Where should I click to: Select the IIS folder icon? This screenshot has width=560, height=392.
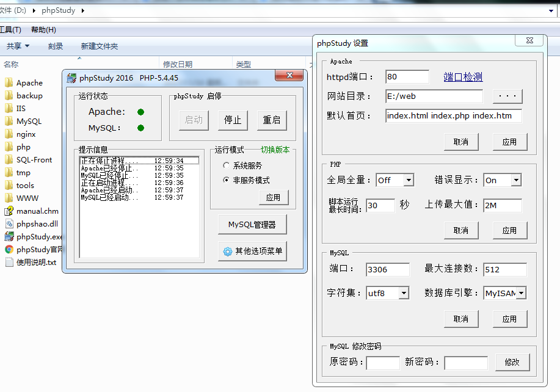click(x=9, y=109)
